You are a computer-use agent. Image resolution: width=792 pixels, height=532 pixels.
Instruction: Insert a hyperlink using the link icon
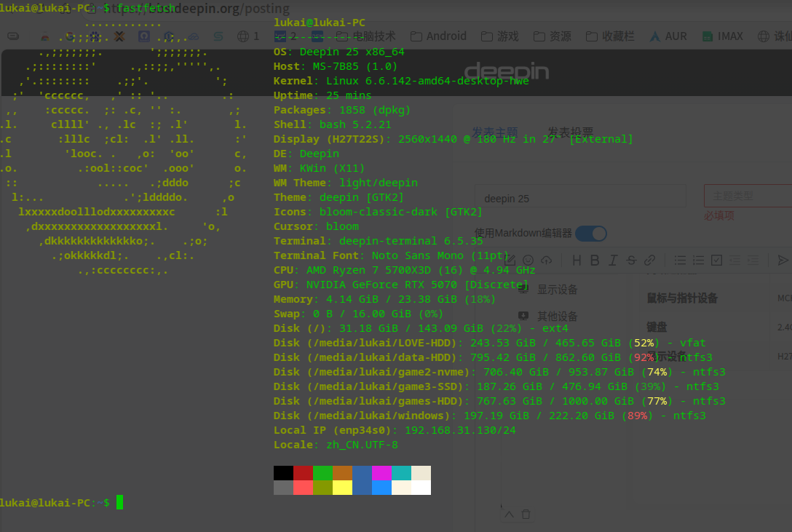[649, 260]
